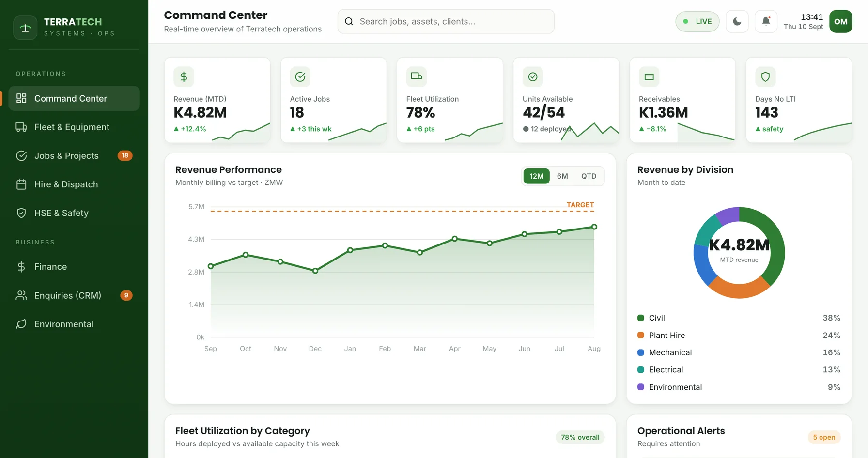The width and height of the screenshot is (868, 458).
Task: Open the OM user avatar
Action: [841, 21]
